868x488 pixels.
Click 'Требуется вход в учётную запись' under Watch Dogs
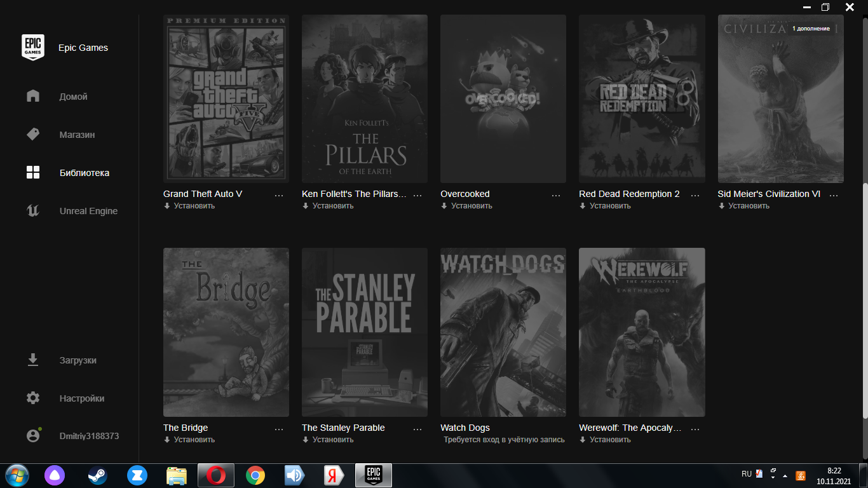(x=504, y=440)
